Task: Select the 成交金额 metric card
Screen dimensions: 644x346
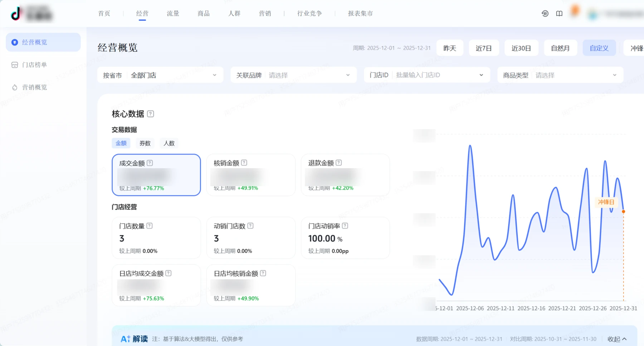Action: tap(156, 175)
